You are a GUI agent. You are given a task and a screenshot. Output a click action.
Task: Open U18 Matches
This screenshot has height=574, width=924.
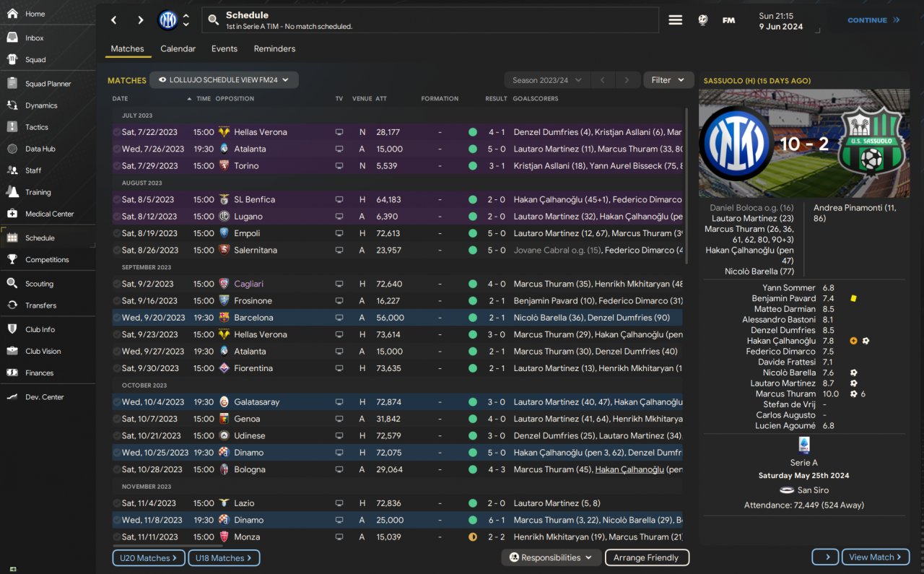click(224, 558)
